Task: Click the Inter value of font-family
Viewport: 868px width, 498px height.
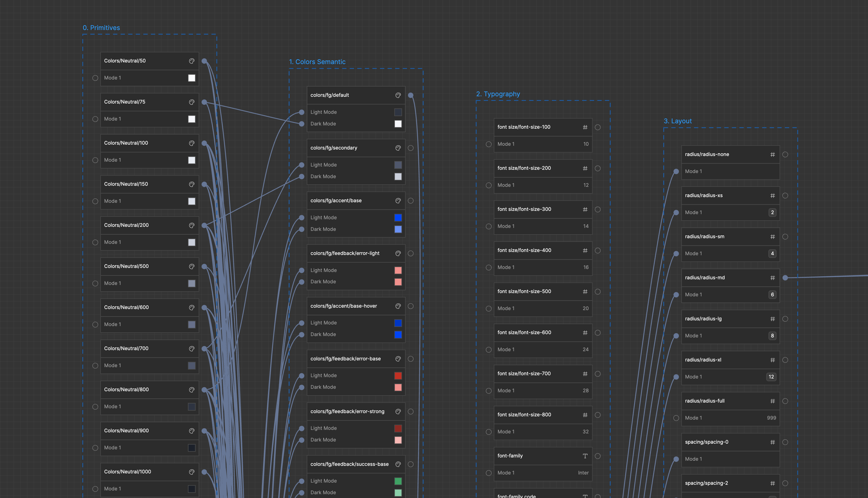Action: coord(583,473)
